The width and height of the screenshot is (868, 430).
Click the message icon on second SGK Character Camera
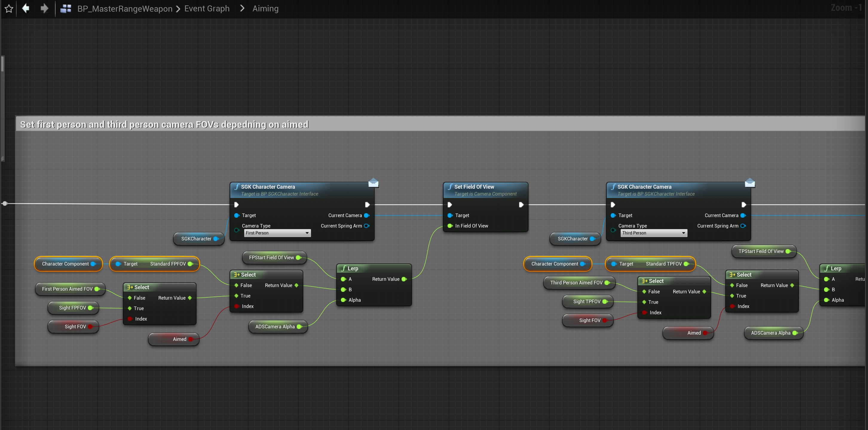(x=750, y=183)
